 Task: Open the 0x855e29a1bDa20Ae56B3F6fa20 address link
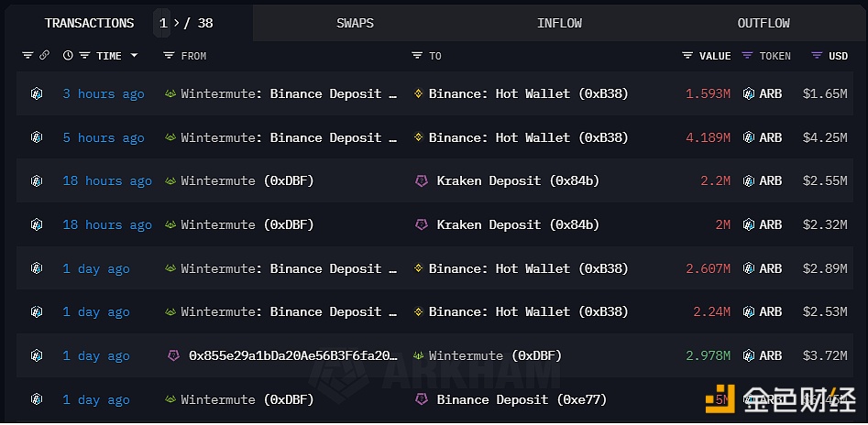point(292,355)
